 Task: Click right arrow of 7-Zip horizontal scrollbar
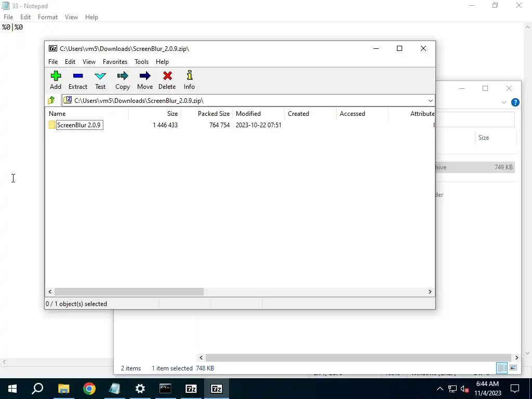point(430,292)
